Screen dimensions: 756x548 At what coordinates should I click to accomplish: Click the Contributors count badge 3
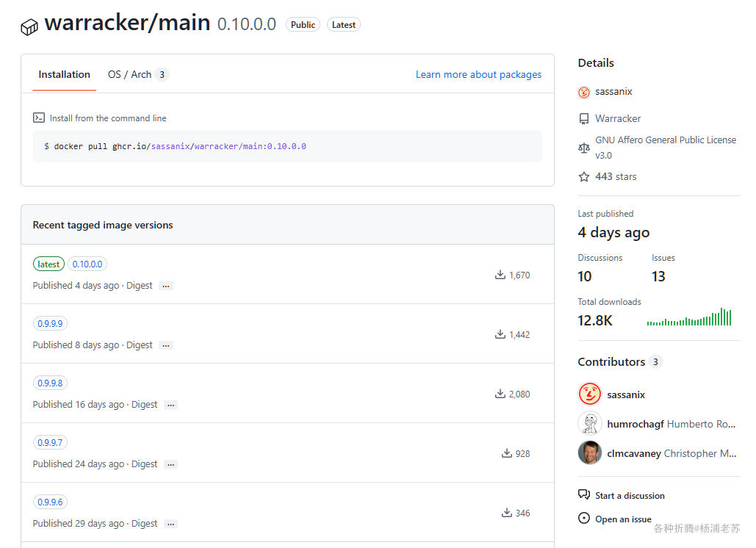655,361
